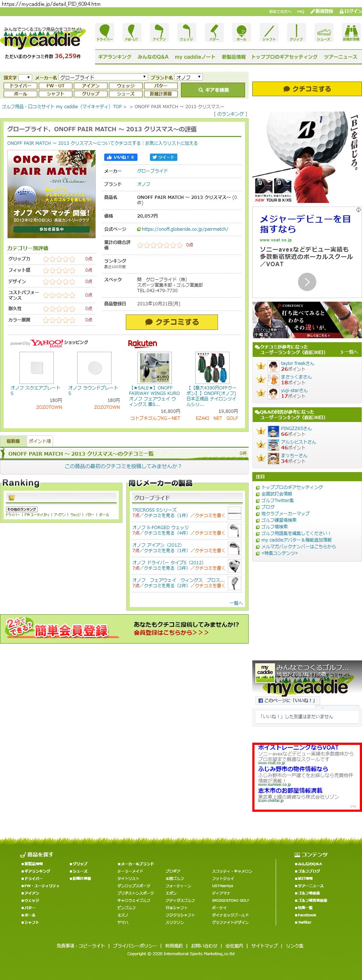
Task: Click the Bridgestone TOUR B X/XS ad
Action: tap(307, 157)
